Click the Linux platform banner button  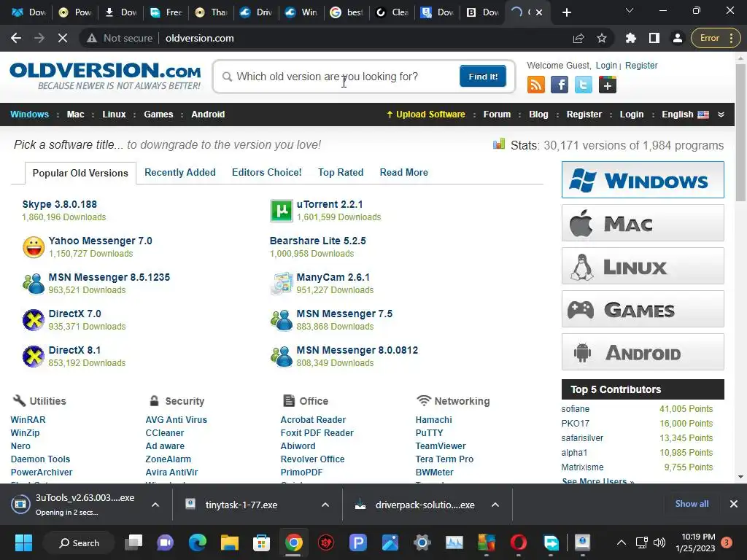(643, 265)
